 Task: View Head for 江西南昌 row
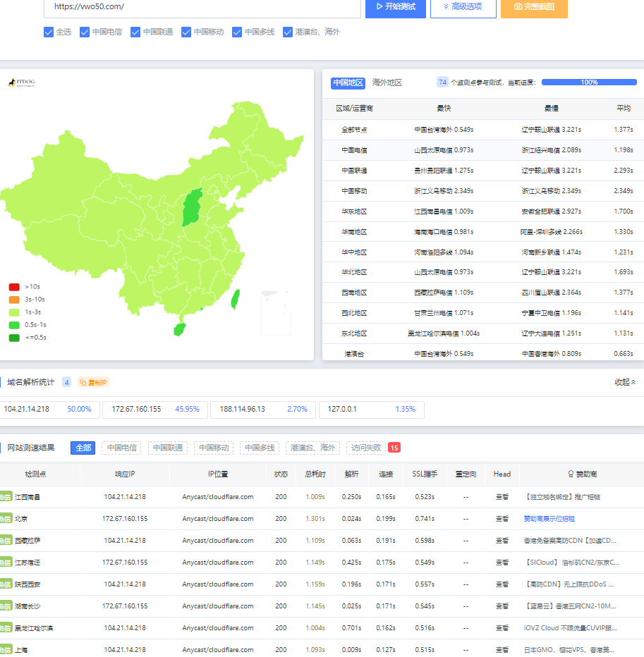pos(502,497)
